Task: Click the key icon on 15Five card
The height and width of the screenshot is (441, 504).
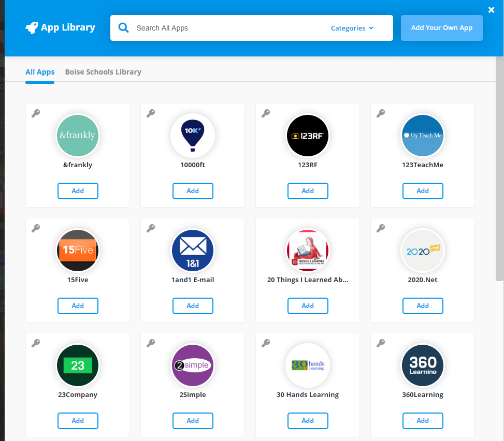Action: pyautogui.click(x=36, y=228)
